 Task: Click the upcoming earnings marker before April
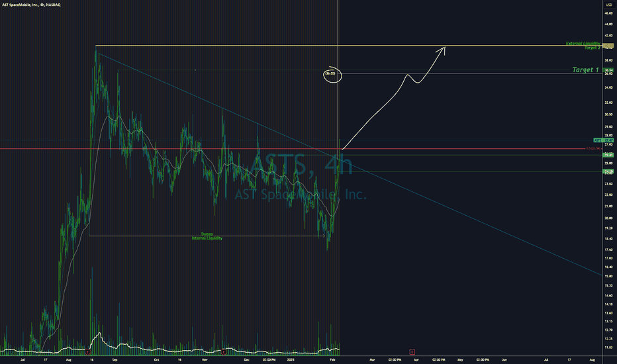coord(412,352)
